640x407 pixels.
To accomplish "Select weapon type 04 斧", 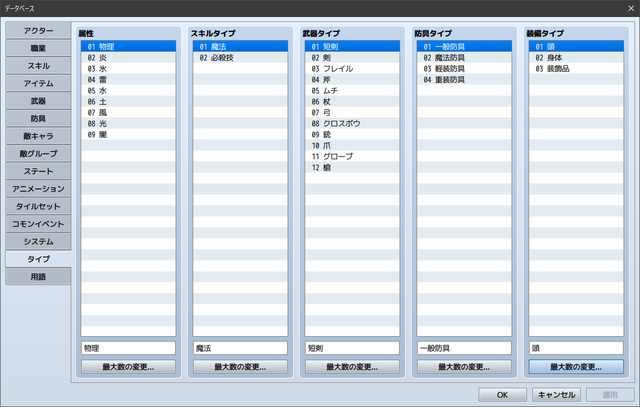I will click(x=352, y=80).
